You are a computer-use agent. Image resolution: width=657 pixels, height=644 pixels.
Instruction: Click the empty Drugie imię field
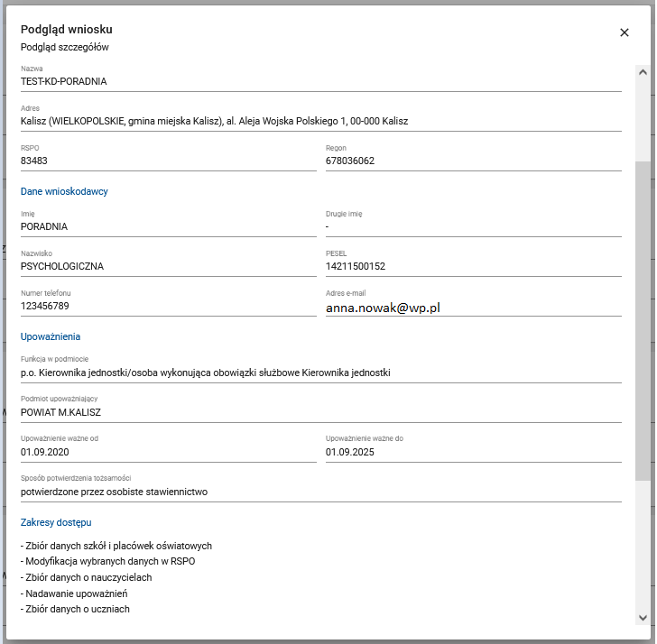pyautogui.click(x=473, y=226)
